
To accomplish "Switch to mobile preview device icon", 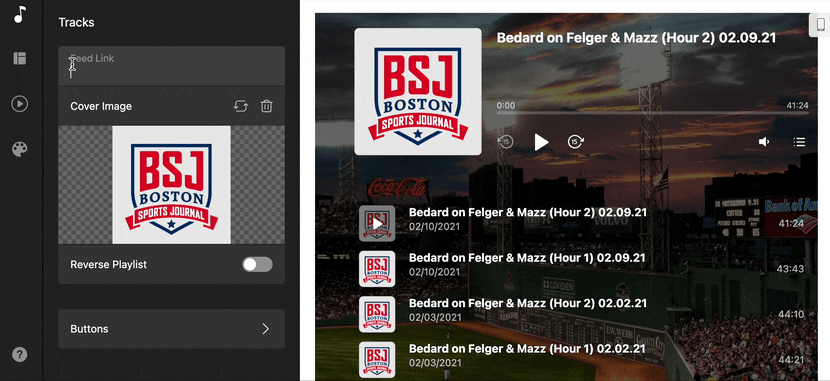I will (820, 25).
